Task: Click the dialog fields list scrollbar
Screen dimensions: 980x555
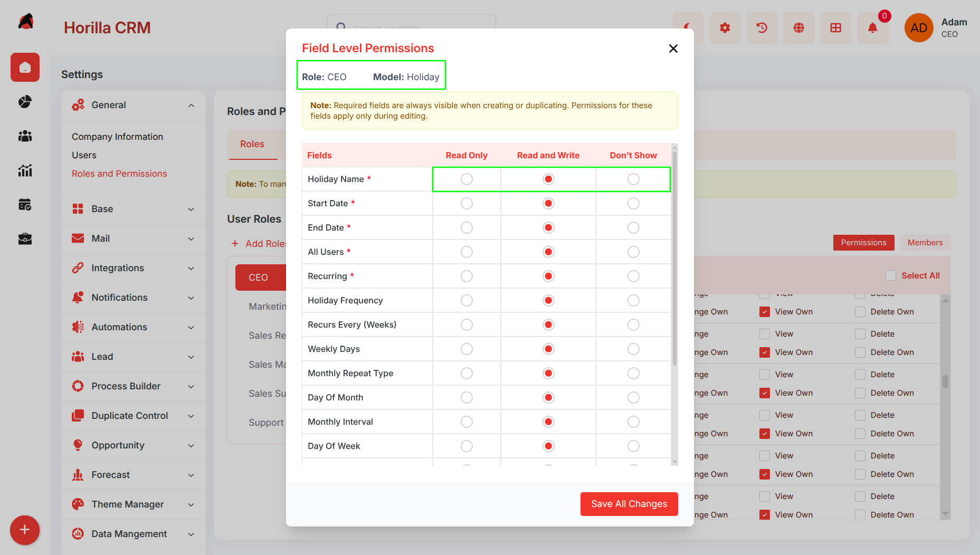Action: pyautogui.click(x=674, y=259)
